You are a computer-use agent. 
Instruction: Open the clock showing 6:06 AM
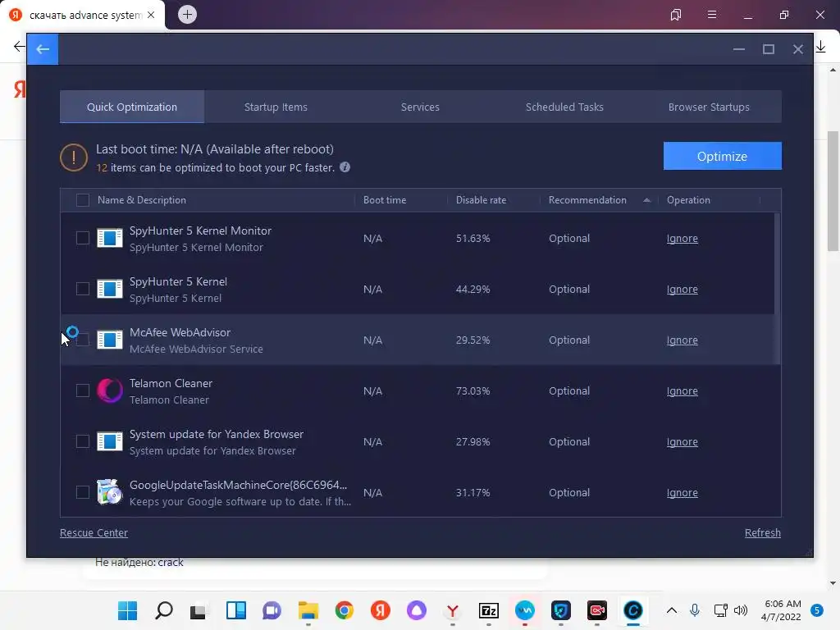782,610
